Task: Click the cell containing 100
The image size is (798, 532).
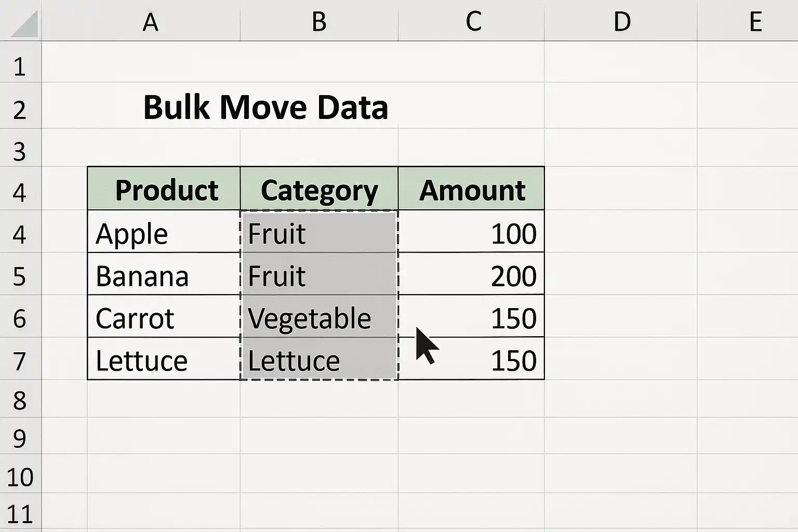Action: click(471, 232)
